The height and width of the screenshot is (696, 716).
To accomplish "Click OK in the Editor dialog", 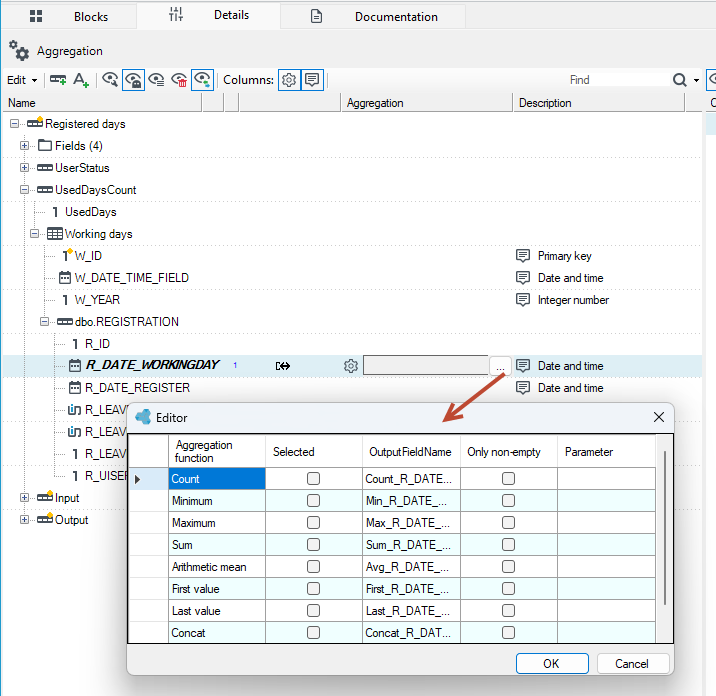I will click(552, 664).
